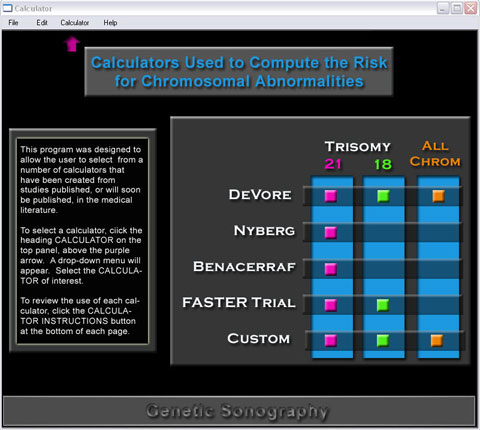480x430 pixels.
Task: Select the FASTER Trial Trisomy 18 green square
Action: 383,305
